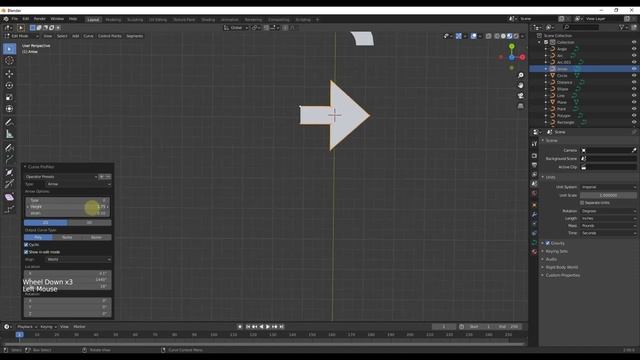Viewport: 640px width, 360px height.
Task: Hide the Arrow object in outliner
Action: tap(634, 69)
